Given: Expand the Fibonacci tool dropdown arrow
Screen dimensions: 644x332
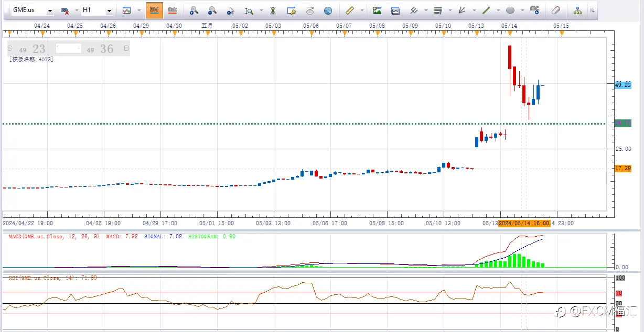Looking at the screenshot, I should point(449,10).
